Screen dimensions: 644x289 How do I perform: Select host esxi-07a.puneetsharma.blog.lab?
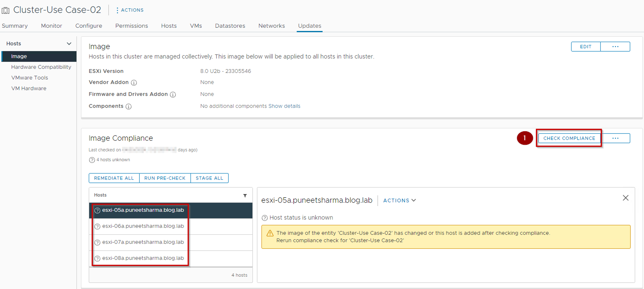[143, 242]
